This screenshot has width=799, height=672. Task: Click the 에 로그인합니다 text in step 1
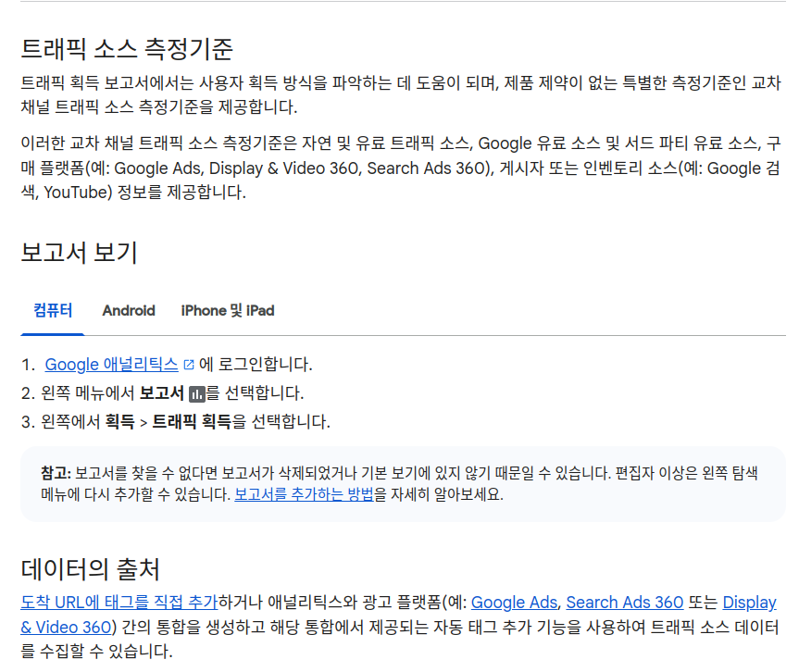256,365
